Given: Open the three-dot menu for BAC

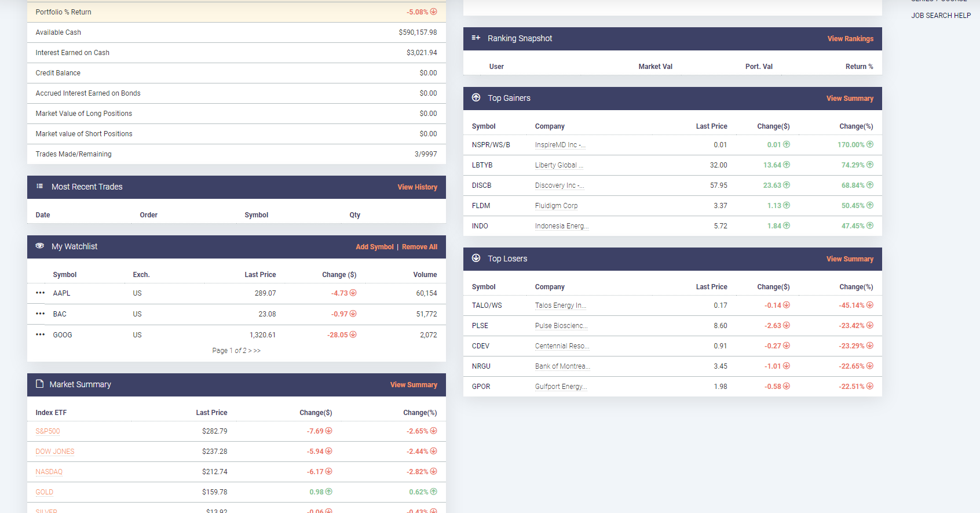Looking at the screenshot, I should (x=40, y=314).
